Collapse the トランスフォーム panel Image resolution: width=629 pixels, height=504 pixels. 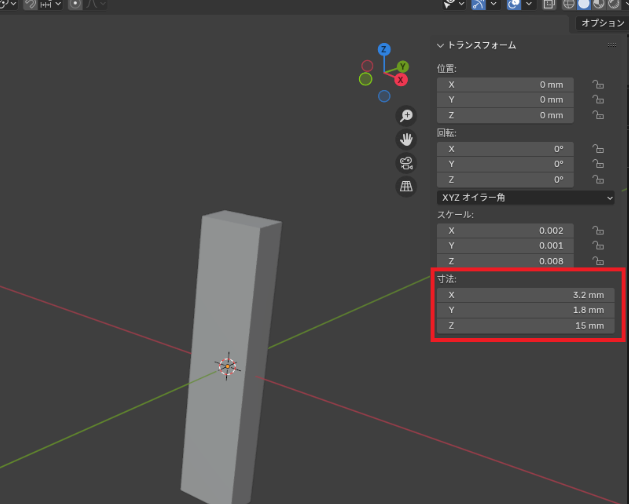(441, 46)
